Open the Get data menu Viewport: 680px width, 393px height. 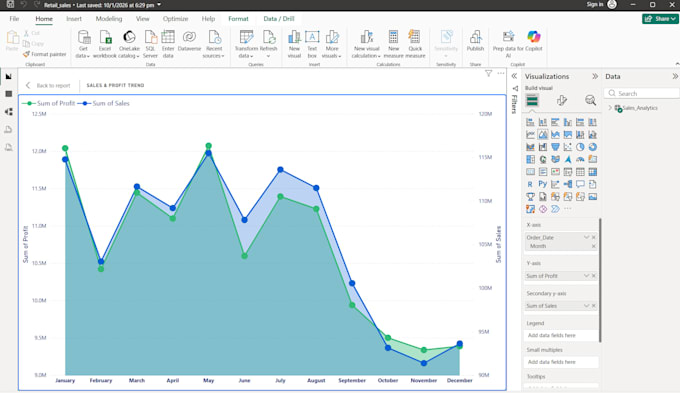click(83, 44)
